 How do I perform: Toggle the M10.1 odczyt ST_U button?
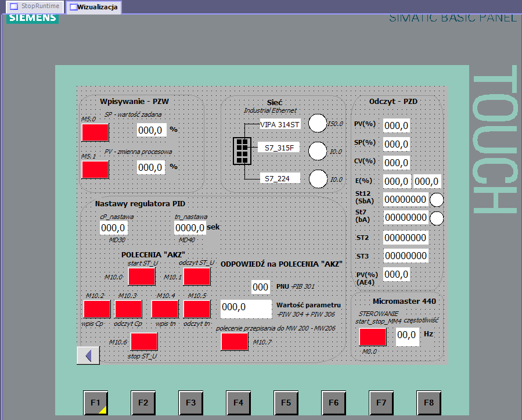(197, 277)
